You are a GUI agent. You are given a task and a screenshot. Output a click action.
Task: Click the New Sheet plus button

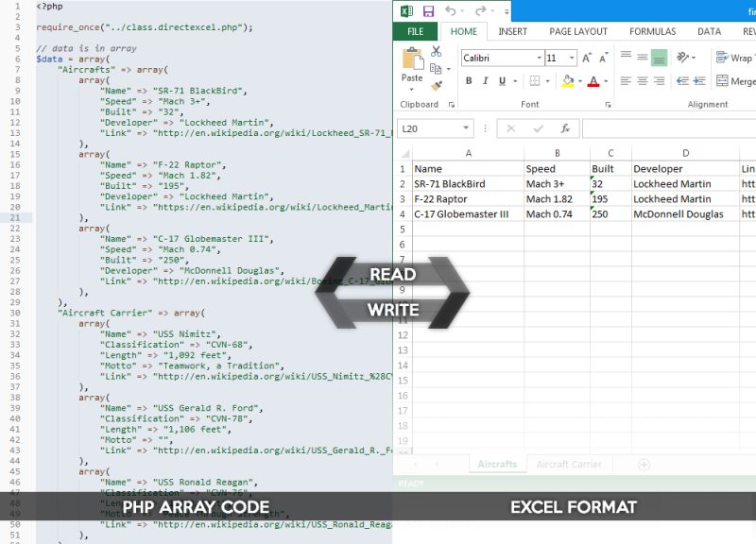click(644, 464)
